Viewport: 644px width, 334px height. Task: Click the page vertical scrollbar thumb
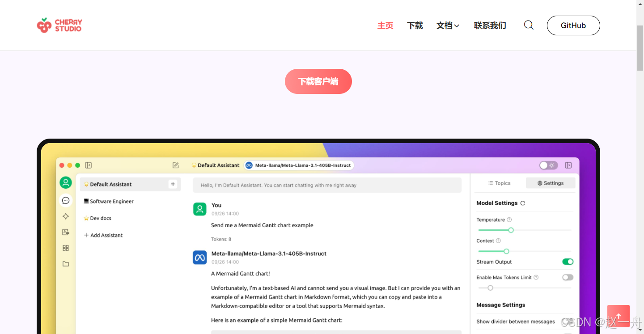pos(640,48)
